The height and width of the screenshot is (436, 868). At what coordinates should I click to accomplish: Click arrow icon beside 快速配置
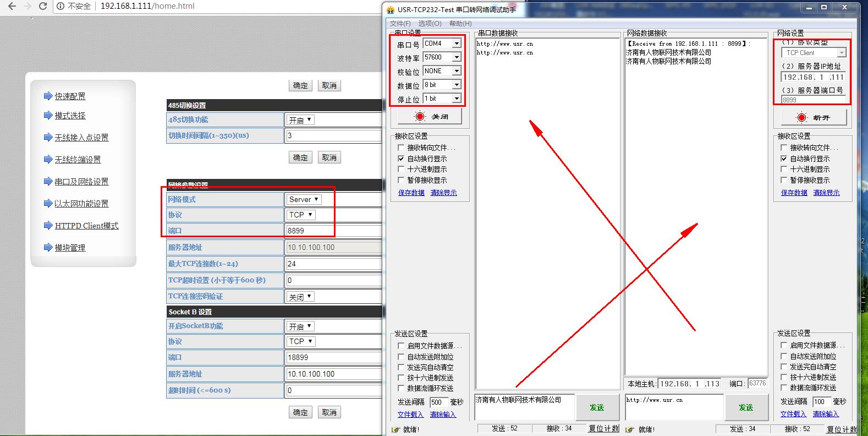[48, 96]
